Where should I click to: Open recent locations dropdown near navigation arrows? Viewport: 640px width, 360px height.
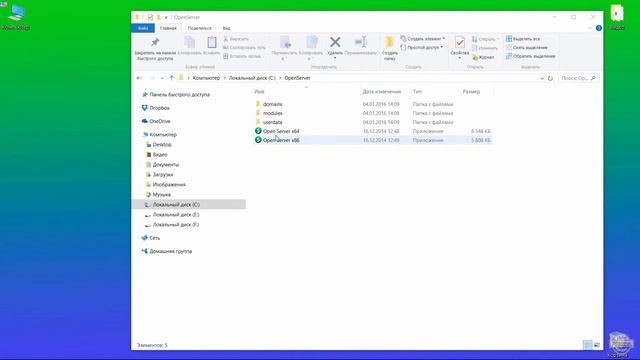coord(162,78)
